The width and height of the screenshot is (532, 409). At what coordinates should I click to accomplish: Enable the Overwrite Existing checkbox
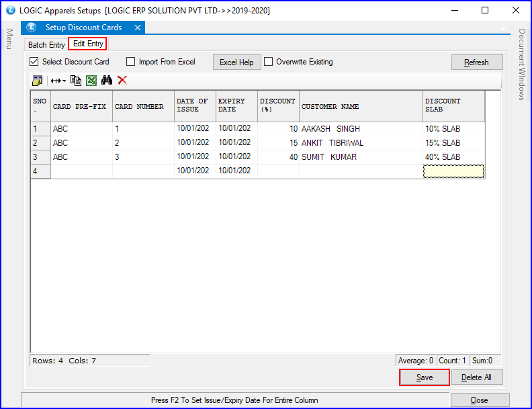[x=268, y=61]
